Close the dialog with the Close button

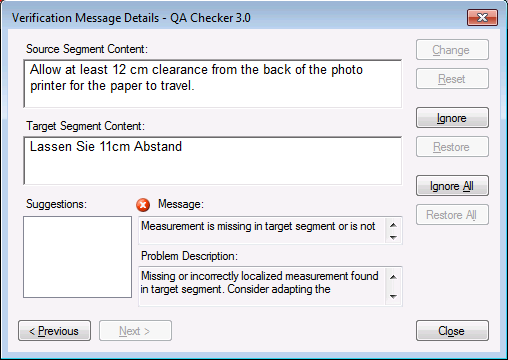pyautogui.click(x=452, y=331)
